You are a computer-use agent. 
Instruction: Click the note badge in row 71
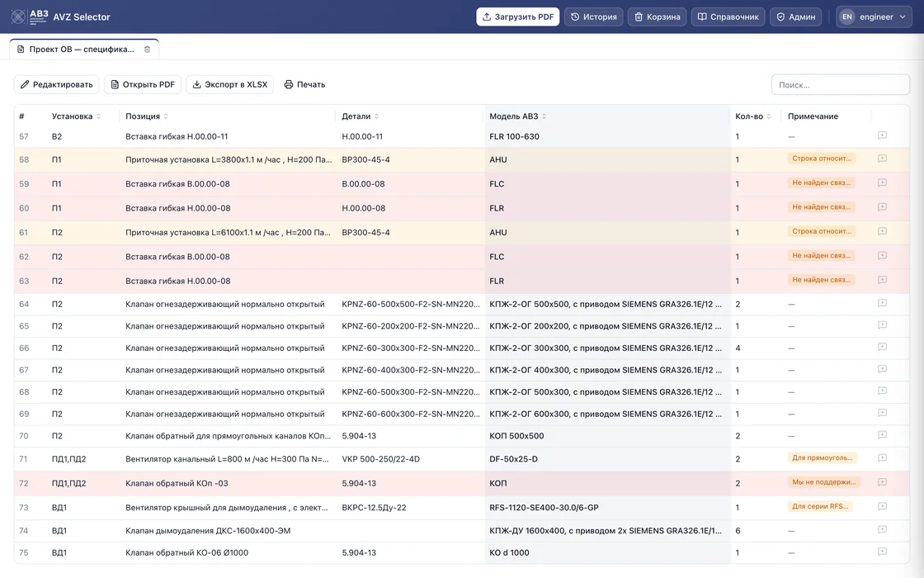click(x=822, y=457)
